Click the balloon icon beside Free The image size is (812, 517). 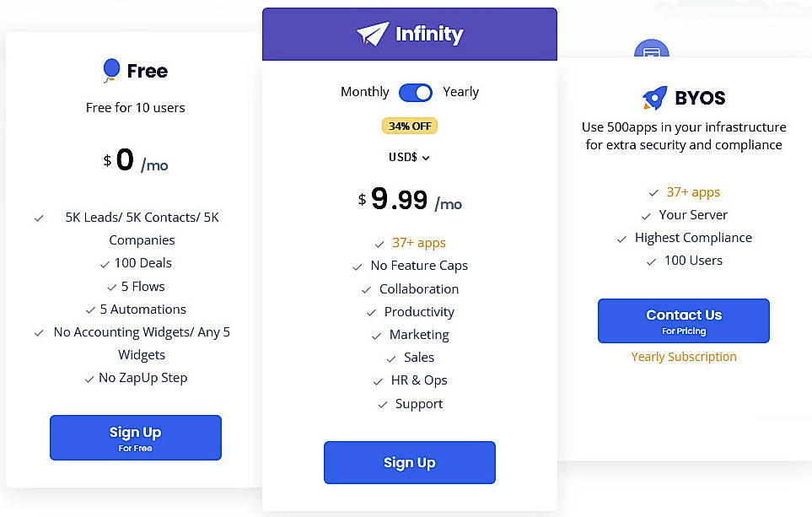pyautogui.click(x=111, y=71)
